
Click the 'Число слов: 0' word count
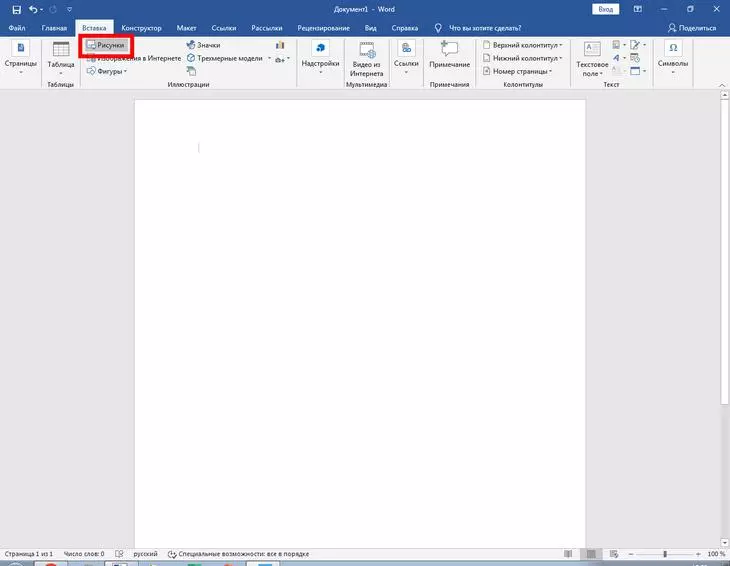coord(84,554)
